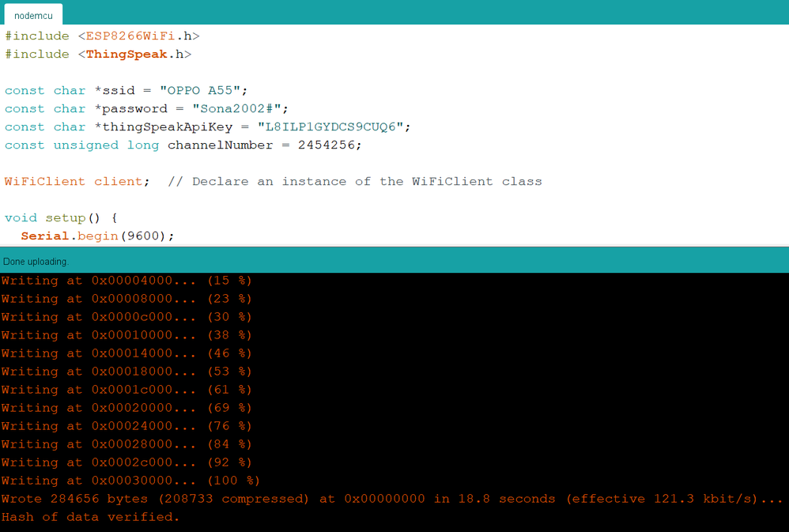Click console line 'Writing at 0x00020000... (69 %)'
The height and width of the screenshot is (532, 789).
click(x=126, y=408)
